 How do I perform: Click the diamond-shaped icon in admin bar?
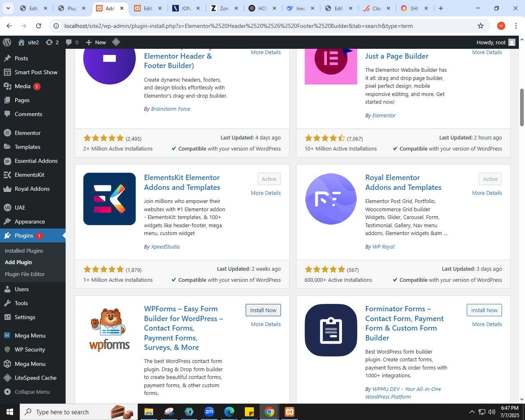pyautogui.click(x=116, y=42)
